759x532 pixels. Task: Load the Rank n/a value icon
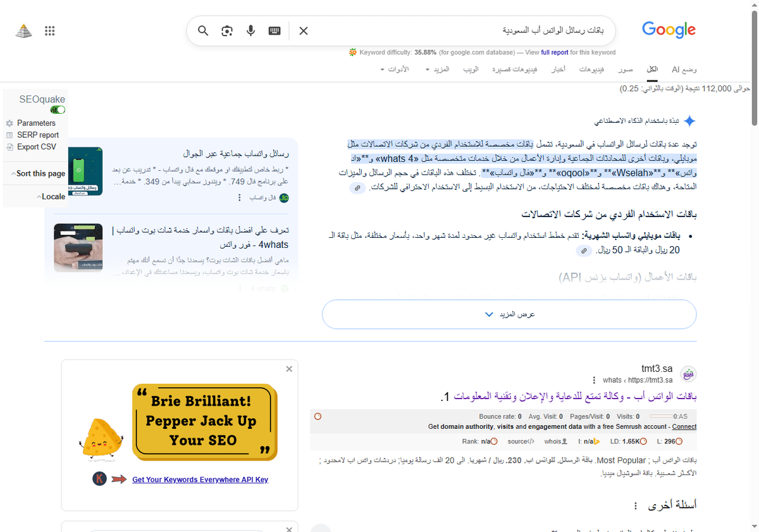point(494,442)
